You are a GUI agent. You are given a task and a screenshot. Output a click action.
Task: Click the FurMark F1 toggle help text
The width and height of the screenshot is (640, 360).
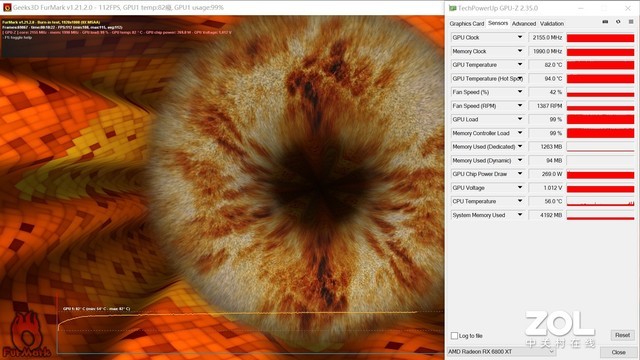[17, 38]
